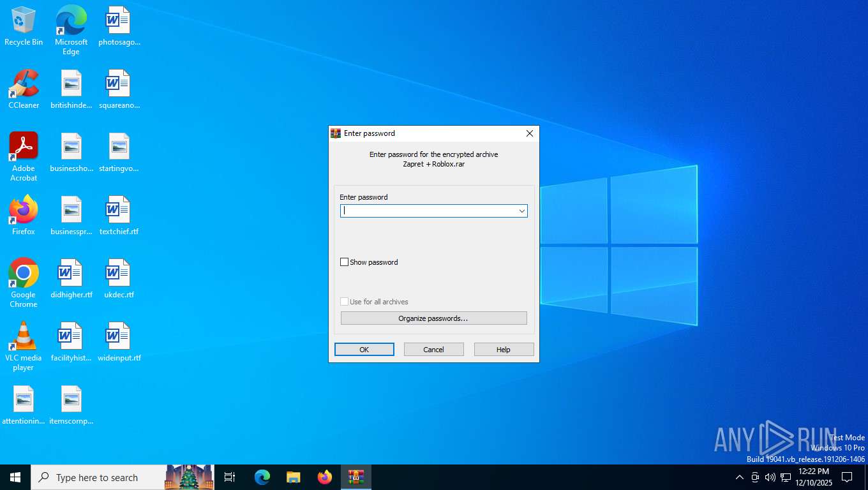Screen dimensions: 868x490
Task: Select the squareano Word document icon
Action: pyautogui.click(x=119, y=89)
